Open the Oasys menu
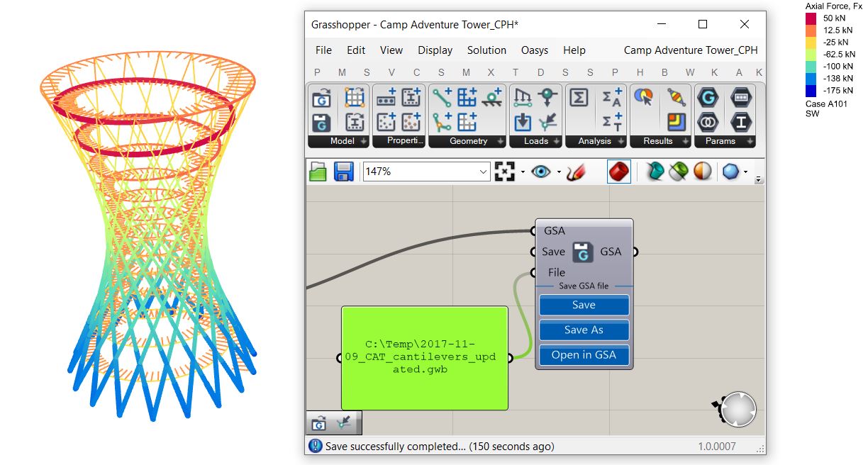Viewport: 868px width, 465px height. (534, 50)
